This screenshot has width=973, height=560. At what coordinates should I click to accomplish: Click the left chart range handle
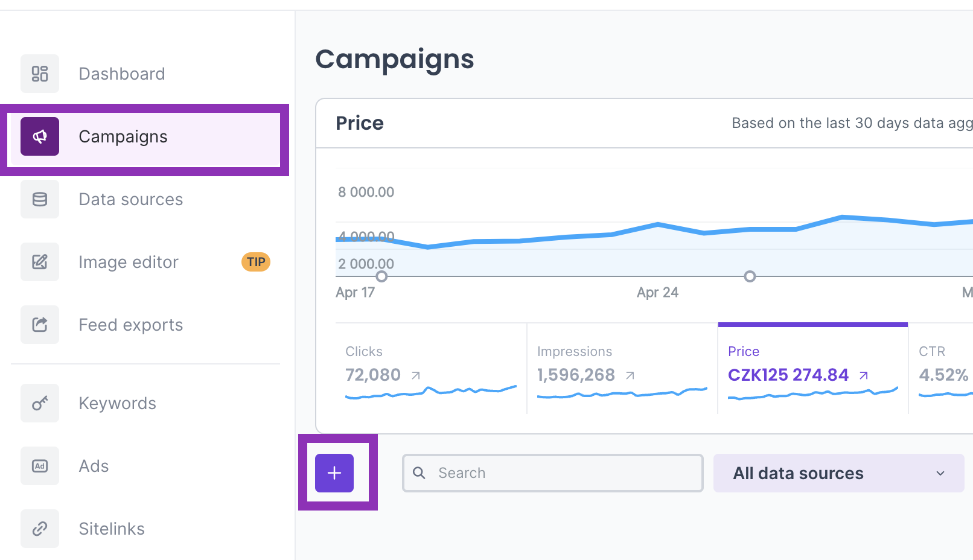pyautogui.click(x=381, y=276)
